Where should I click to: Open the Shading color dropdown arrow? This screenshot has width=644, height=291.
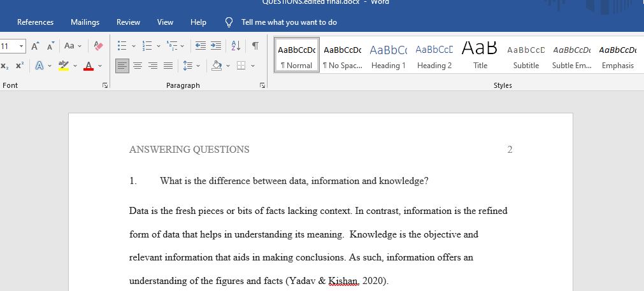pos(228,66)
